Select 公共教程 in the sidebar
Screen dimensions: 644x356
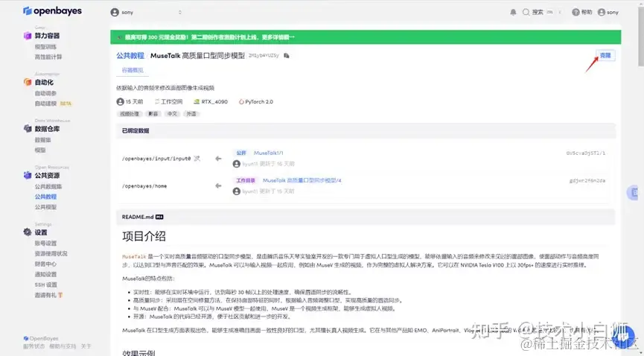point(45,197)
